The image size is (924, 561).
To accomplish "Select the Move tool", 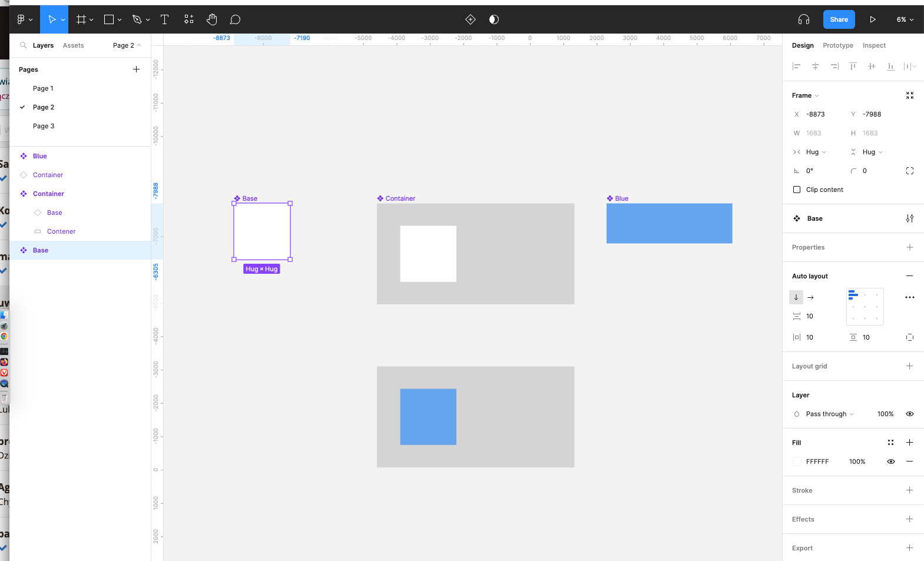I will pyautogui.click(x=52, y=19).
